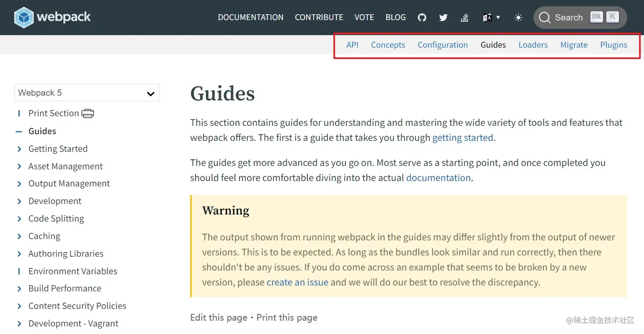Click 'Print this page' link
The height and width of the screenshot is (334, 644).
point(287,317)
